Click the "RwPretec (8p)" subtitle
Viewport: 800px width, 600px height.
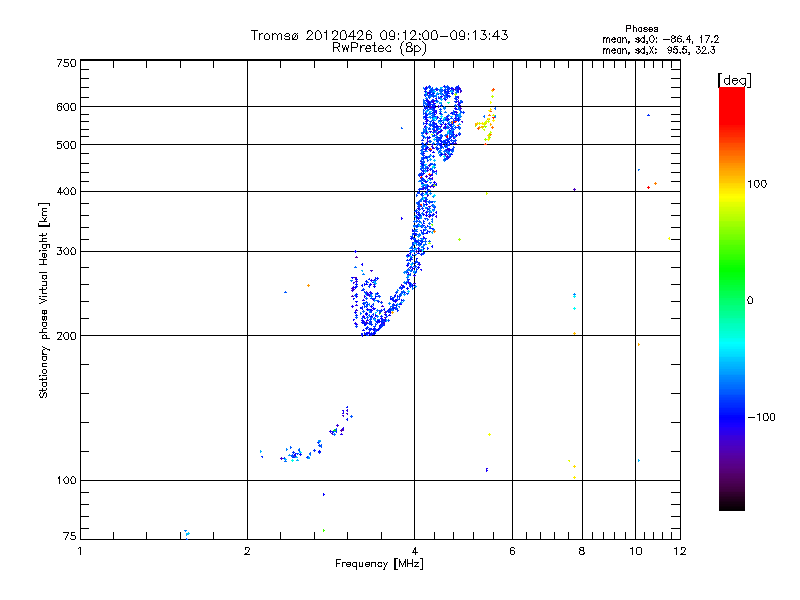pos(379,48)
